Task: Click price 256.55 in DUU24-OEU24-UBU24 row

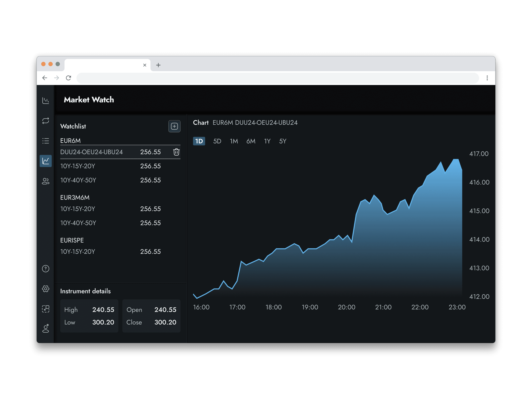Action: 150,152
